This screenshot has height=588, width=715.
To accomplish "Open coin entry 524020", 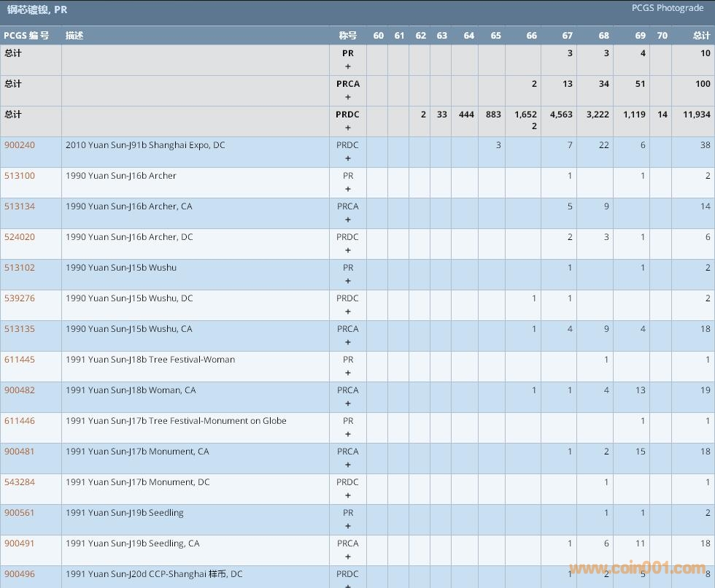I will point(20,237).
